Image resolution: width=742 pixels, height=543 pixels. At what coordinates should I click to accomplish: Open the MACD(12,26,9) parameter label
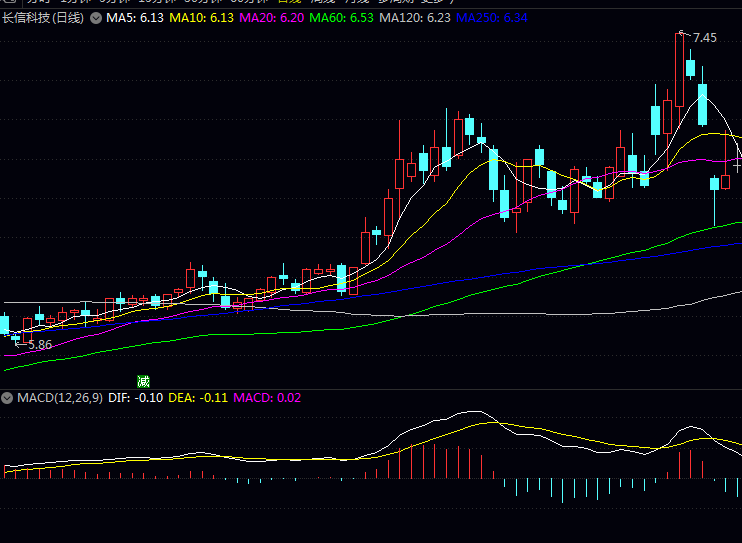click(x=59, y=397)
